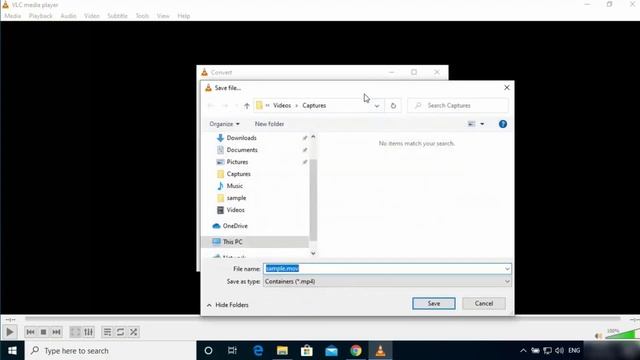640x360 pixels.
Task: Mute audio via VLC speaker icon
Action: tap(599, 336)
